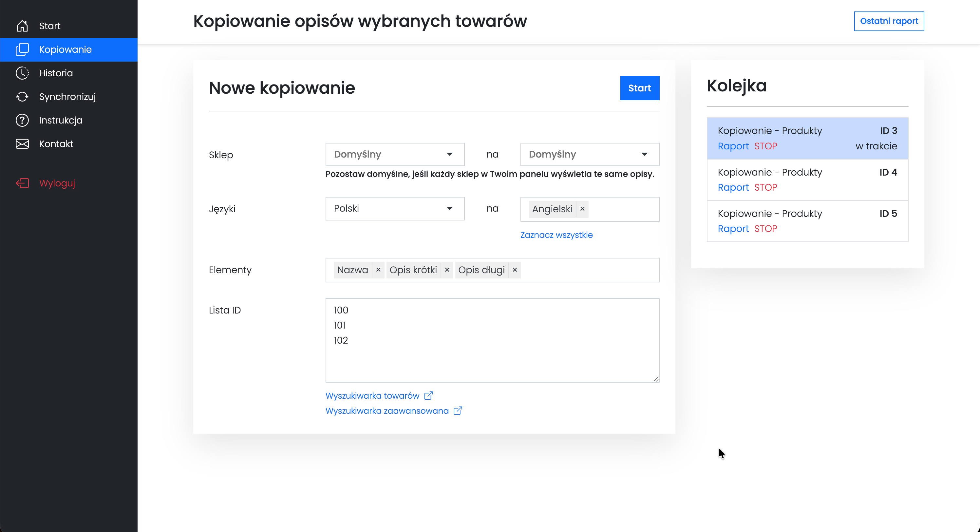Image resolution: width=980 pixels, height=532 pixels.
Task: Stop the ID 4 queue job
Action: coord(765,187)
